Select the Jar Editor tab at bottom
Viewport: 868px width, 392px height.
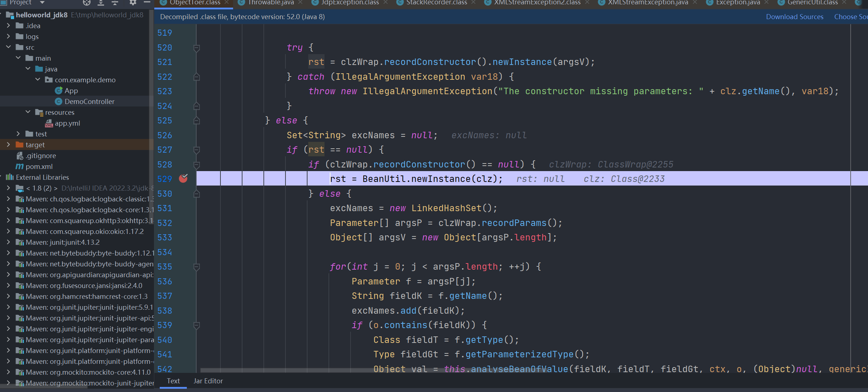[208, 381]
